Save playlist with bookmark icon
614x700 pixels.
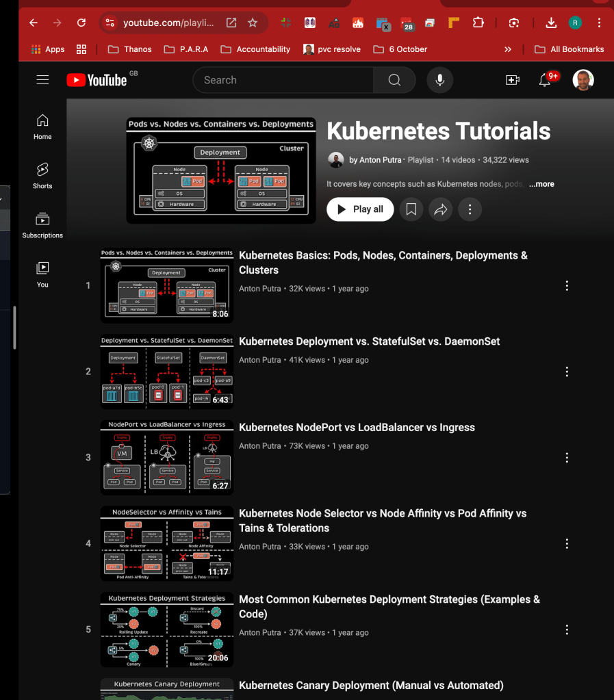411,209
